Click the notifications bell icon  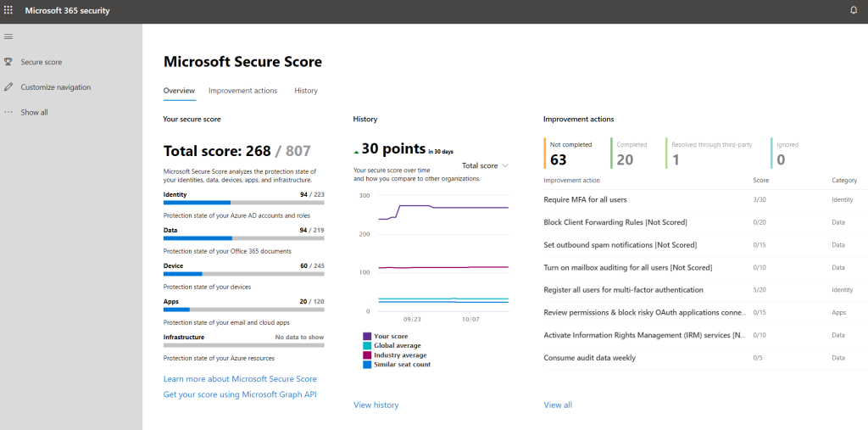coord(854,10)
